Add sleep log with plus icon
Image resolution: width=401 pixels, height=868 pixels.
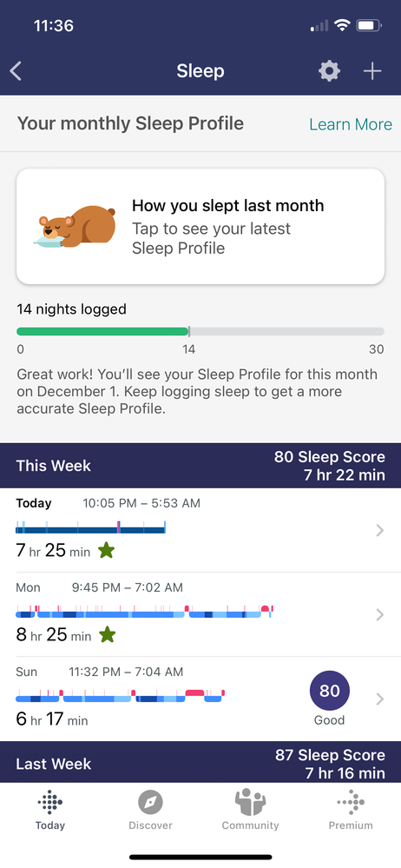pyautogui.click(x=372, y=71)
